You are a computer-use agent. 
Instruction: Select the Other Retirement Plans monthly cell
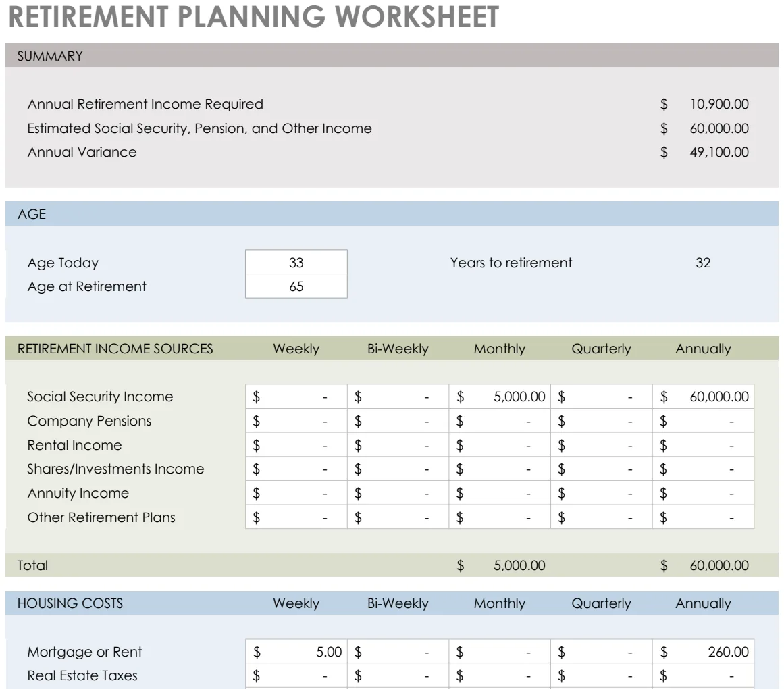(x=500, y=517)
